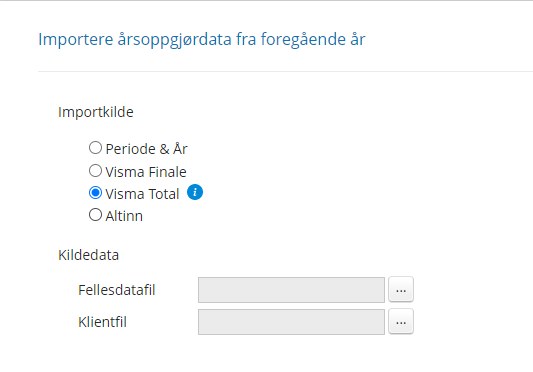533x372 pixels.
Task: Click the 'Periode & År' option text
Action: (x=146, y=149)
